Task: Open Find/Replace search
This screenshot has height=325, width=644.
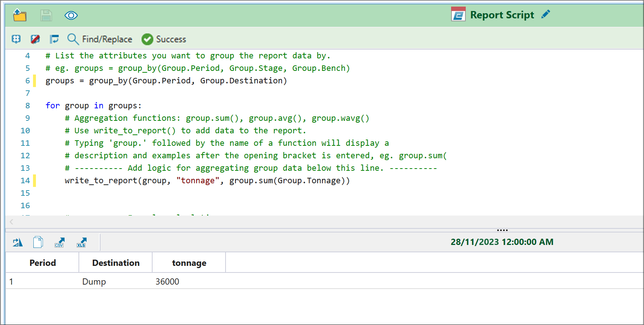Action: pos(100,39)
